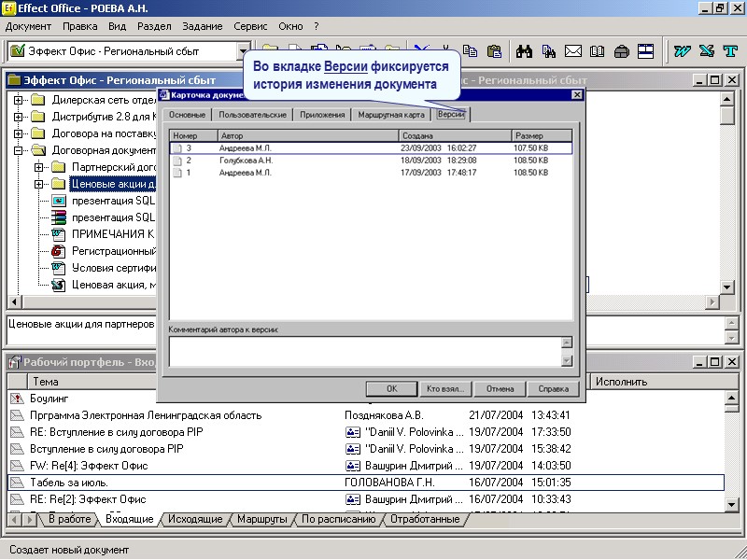Expand the 'Дилерская сеть' tree node

[x=18, y=100]
